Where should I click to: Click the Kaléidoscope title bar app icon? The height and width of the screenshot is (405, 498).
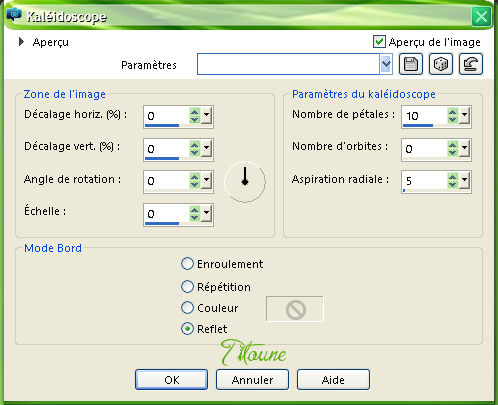tap(14, 15)
